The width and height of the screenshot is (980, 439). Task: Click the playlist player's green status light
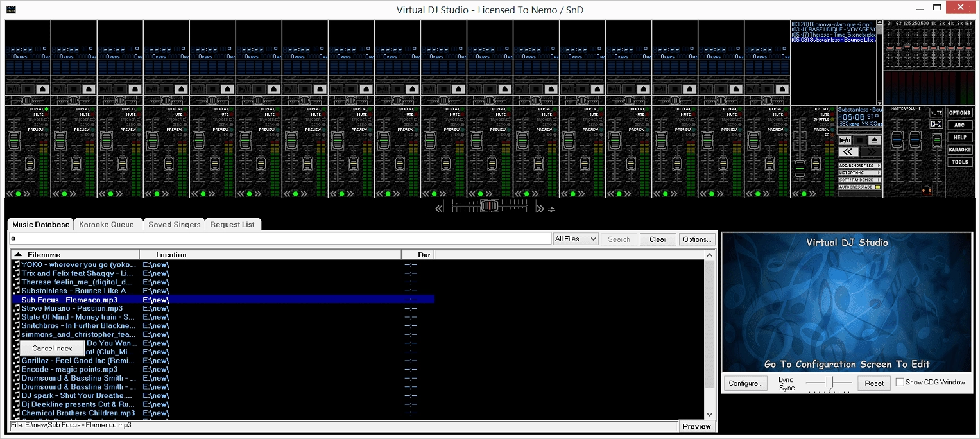[x=804, y=194]
